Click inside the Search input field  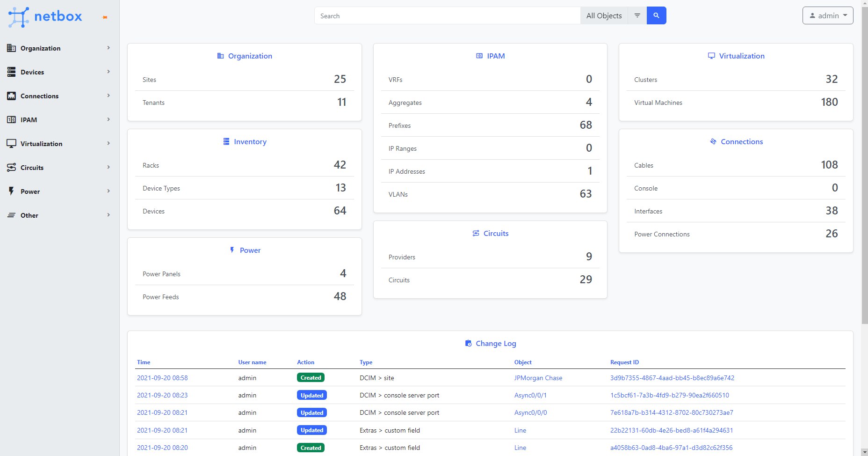click(x=448, y=15)
